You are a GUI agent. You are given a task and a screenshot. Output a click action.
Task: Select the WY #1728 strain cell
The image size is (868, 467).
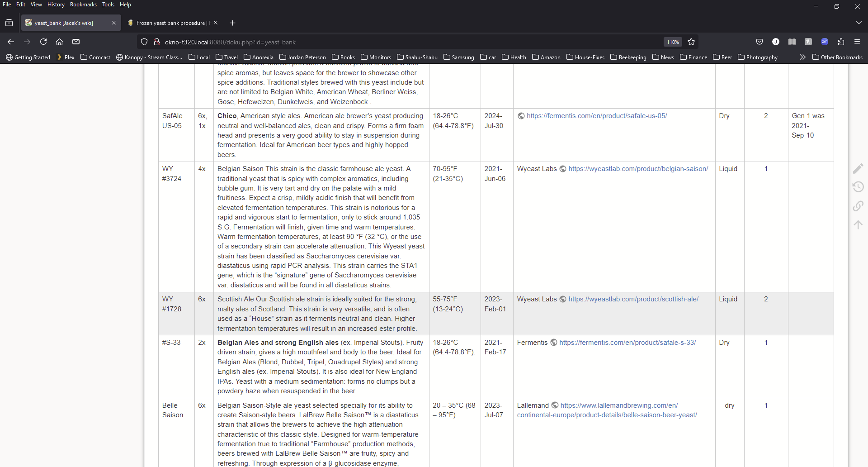point(176,314)
